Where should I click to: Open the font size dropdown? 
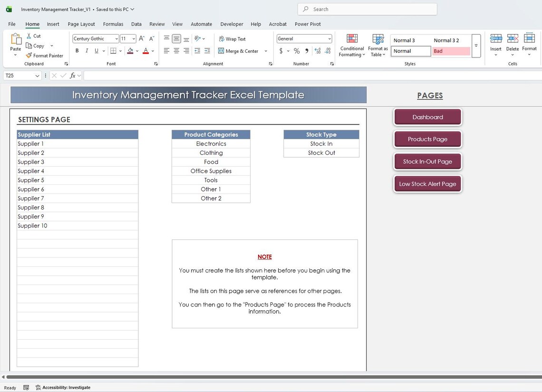tap(134, 38)
